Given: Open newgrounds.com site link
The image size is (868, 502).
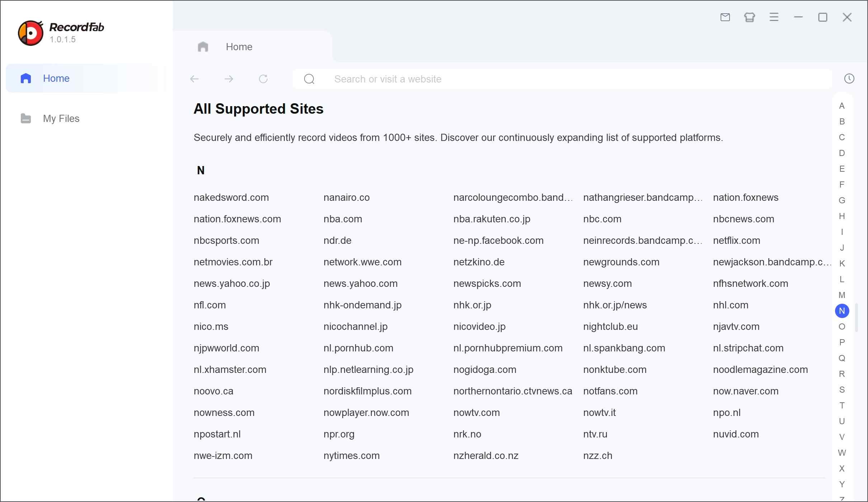Looking at the screenshot, I should click(621, 262).
